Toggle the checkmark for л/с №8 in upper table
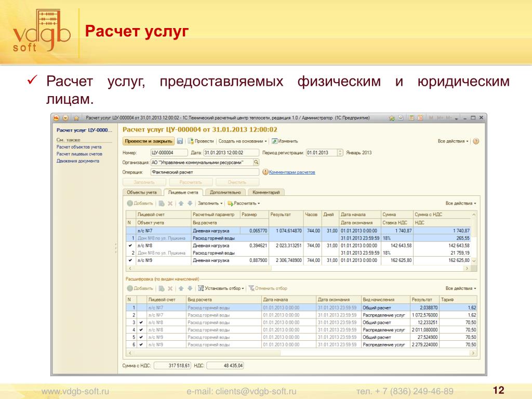Screen dimensions: 532x399 tap(130, 245)
